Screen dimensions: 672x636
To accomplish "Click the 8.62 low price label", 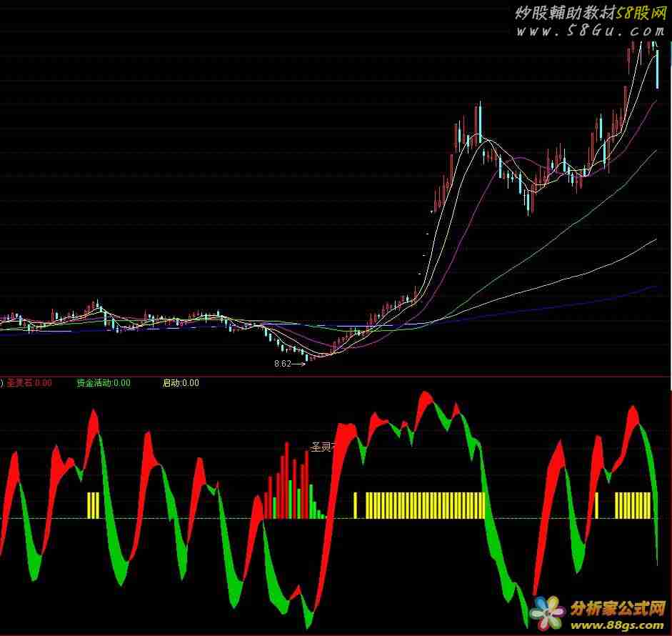I will click(283, 364).
